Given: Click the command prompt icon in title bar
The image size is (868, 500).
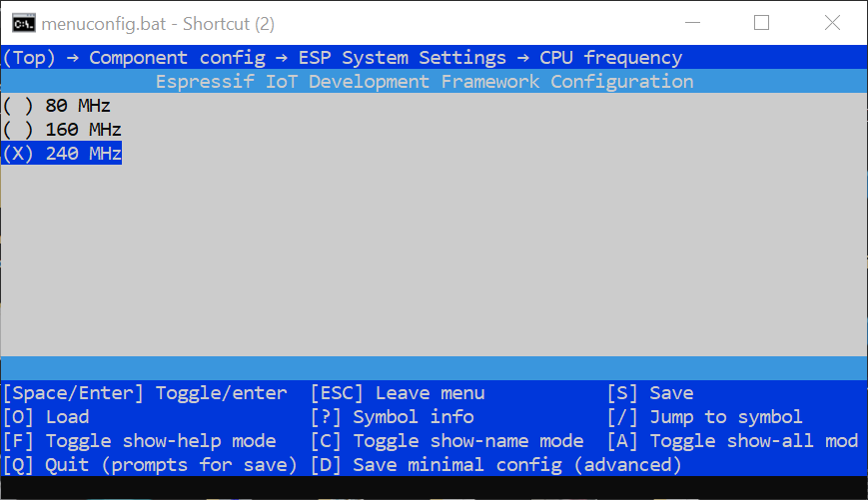Looking at the screenshot, I should [19, 22].
